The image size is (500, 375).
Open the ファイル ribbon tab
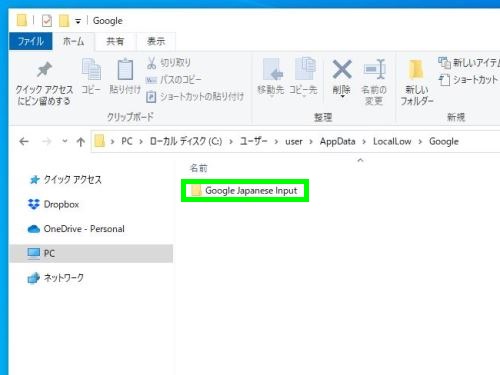coord(31,41)
